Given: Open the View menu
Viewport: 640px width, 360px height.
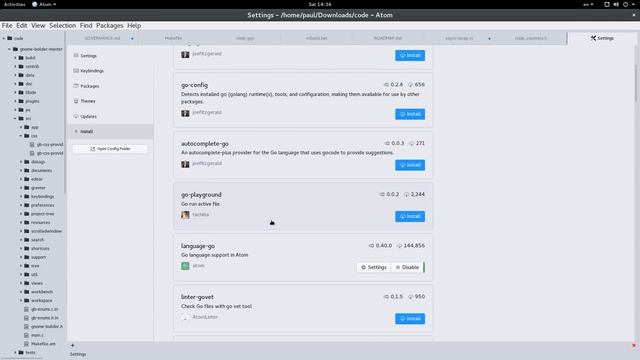Looking at the screenshot, I should [38, 25].
